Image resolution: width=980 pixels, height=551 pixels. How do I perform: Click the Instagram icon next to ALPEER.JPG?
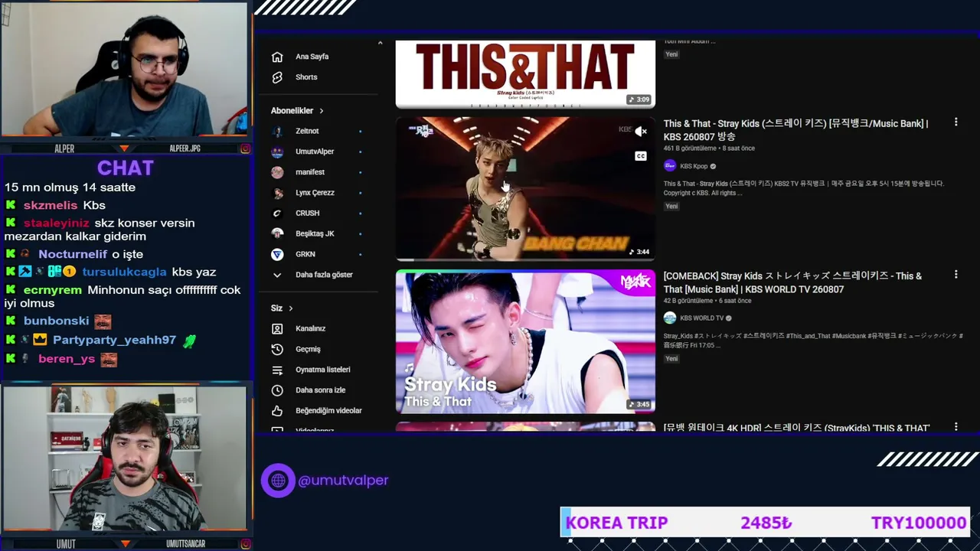coord(245,148)
